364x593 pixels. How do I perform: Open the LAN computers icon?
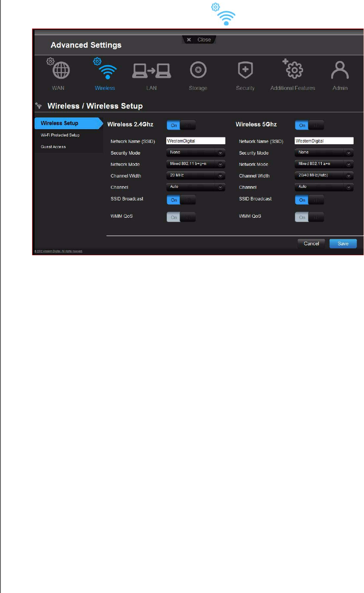click(x=151, y=70)
